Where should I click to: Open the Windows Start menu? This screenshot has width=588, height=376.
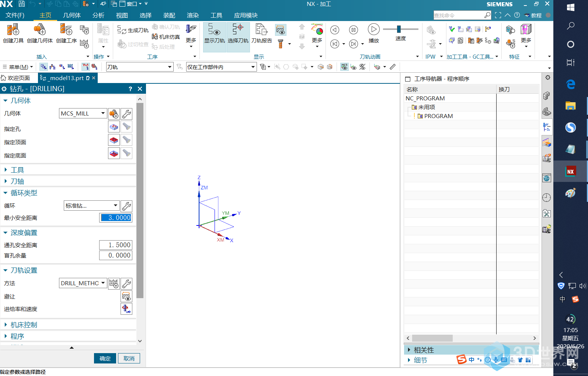(x=571, y=7)
